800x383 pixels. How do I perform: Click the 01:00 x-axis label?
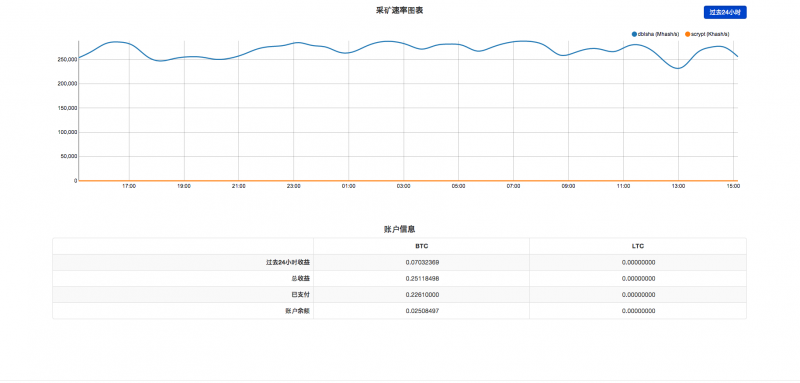tap(348, 187)
